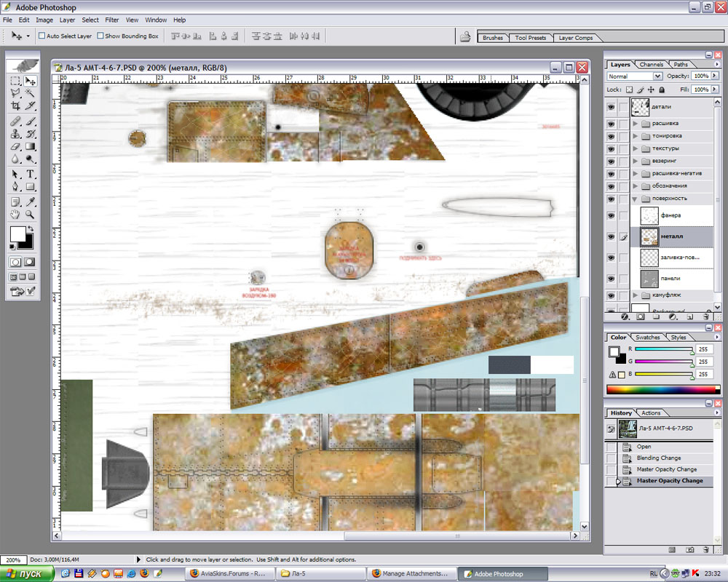This screenshot has height=582, width=728.
Task: Open the blending mode Normal dropdown
Action: [x=634, y=76]
